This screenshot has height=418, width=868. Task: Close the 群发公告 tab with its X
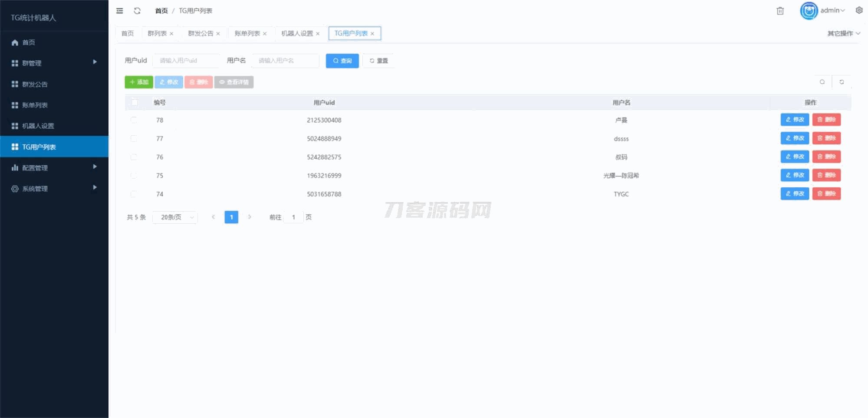[218, 34]
